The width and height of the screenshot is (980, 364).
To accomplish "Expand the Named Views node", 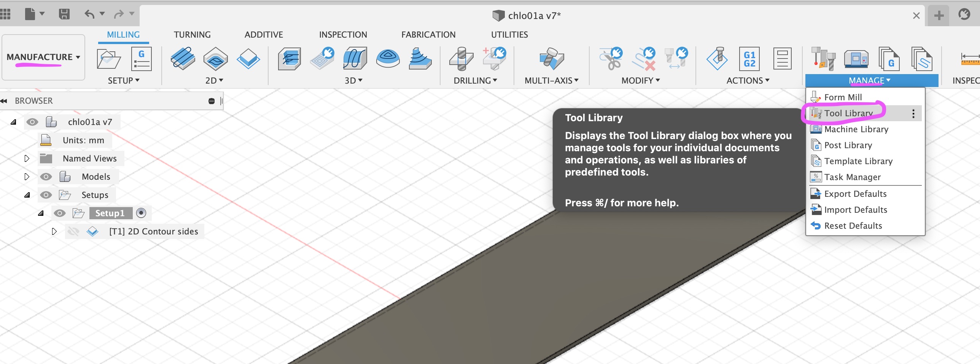I will 27,158.
